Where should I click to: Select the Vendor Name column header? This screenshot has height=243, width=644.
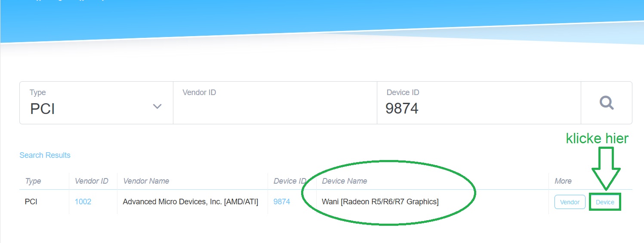(146, 181)
